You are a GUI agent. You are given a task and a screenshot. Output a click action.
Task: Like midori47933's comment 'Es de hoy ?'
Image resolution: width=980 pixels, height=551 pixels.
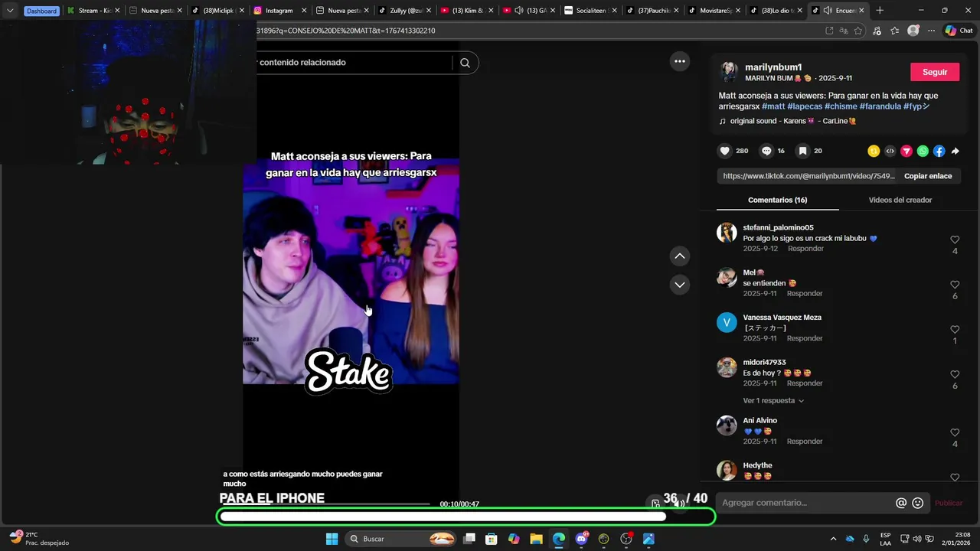click(955, 374)
